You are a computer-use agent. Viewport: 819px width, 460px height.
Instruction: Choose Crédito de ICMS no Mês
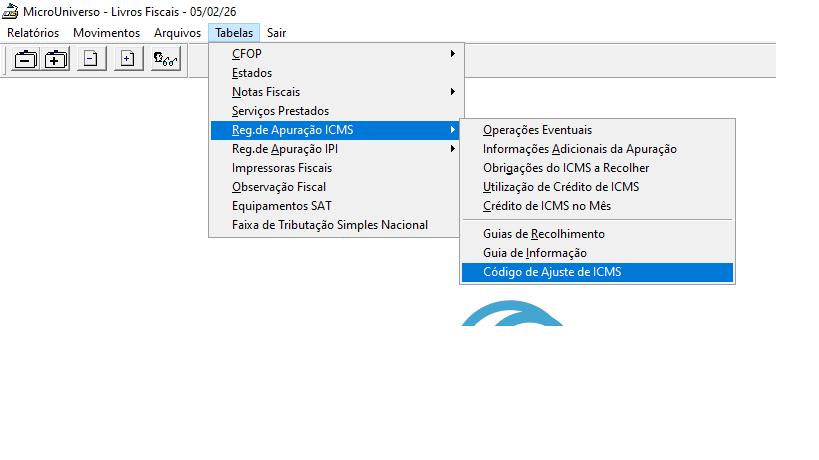[x=546, y=206]
